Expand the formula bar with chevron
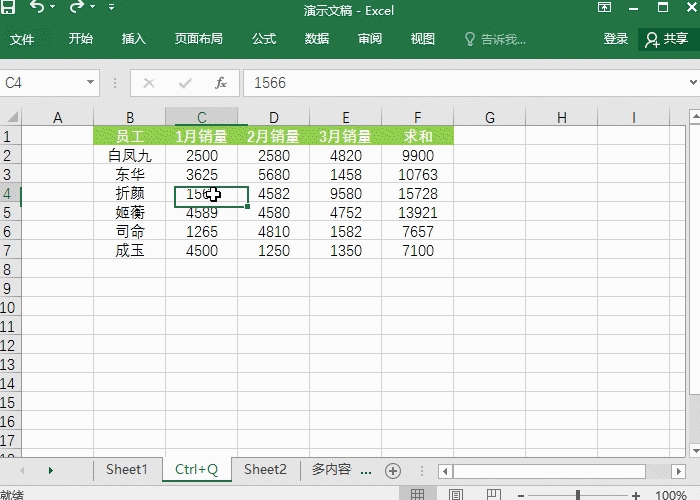Image resolution: width=700 pixels, height=500 pixels. point(693,82)
